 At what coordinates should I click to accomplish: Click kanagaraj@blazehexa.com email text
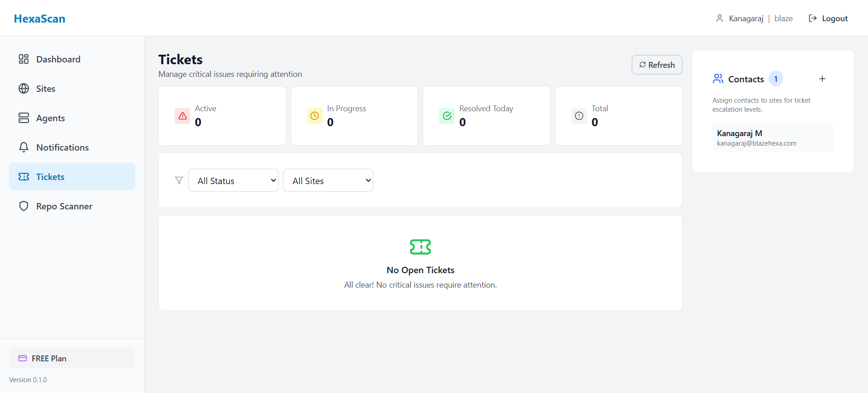point(756,143)
